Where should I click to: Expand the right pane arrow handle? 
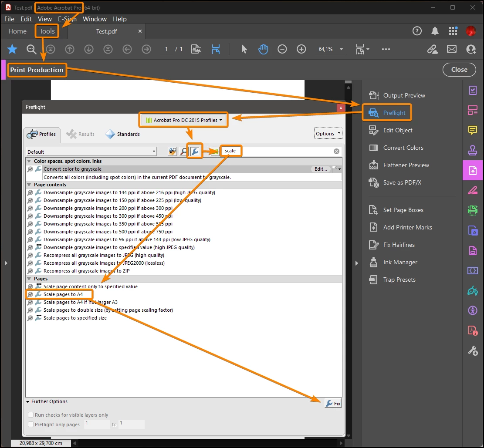pos(356,263)
